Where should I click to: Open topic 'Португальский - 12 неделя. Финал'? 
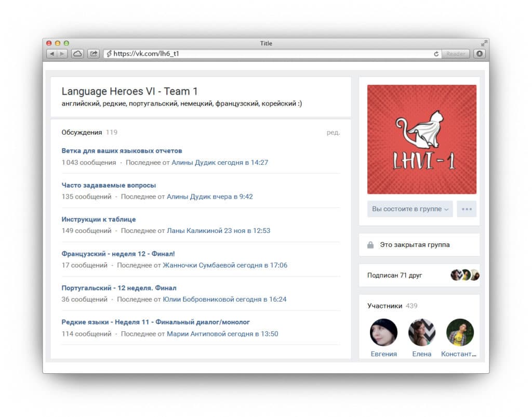tap(119, 288)
